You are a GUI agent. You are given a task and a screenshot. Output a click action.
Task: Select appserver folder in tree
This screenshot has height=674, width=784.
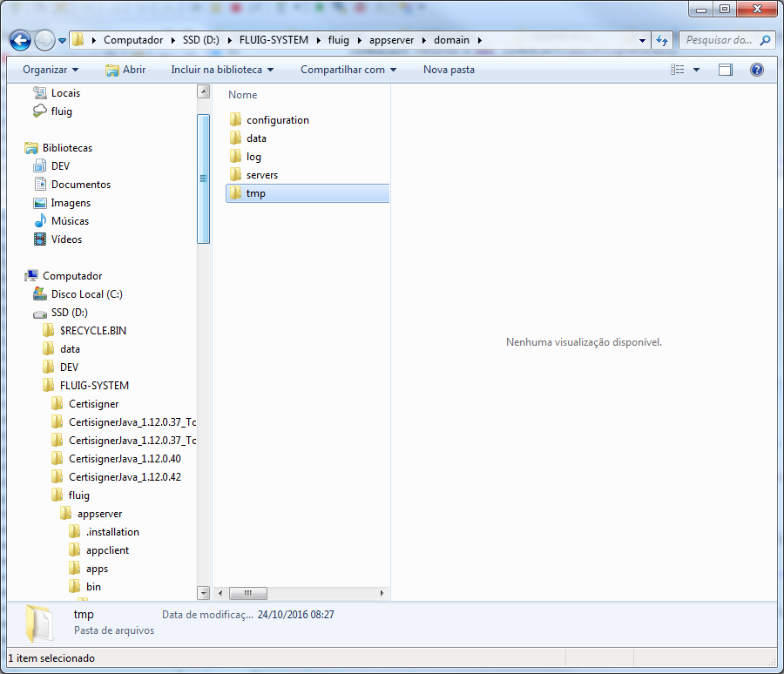(99, 514)
